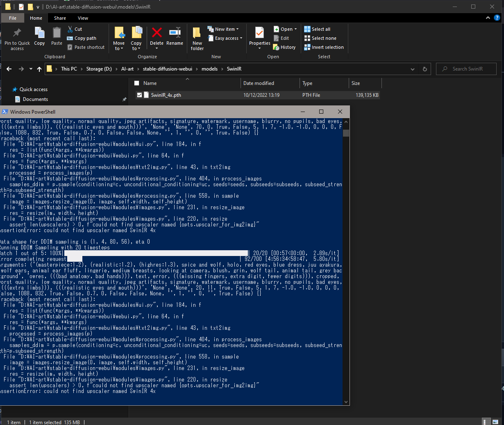Click PowerShell icon in its title bar

pos(4,112)
